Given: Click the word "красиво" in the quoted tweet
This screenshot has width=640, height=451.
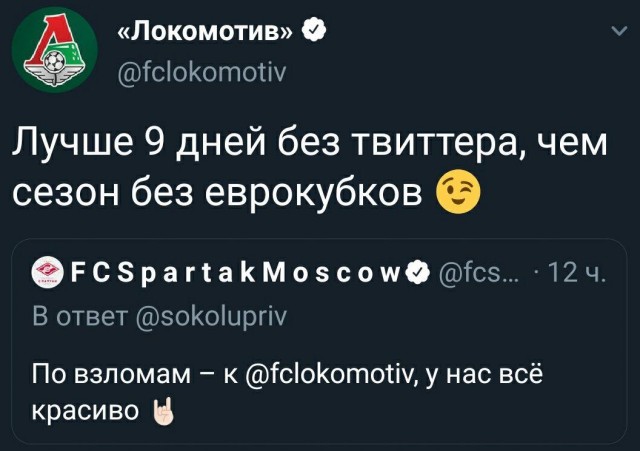Looking at the screenshot, I should point(85,411).
